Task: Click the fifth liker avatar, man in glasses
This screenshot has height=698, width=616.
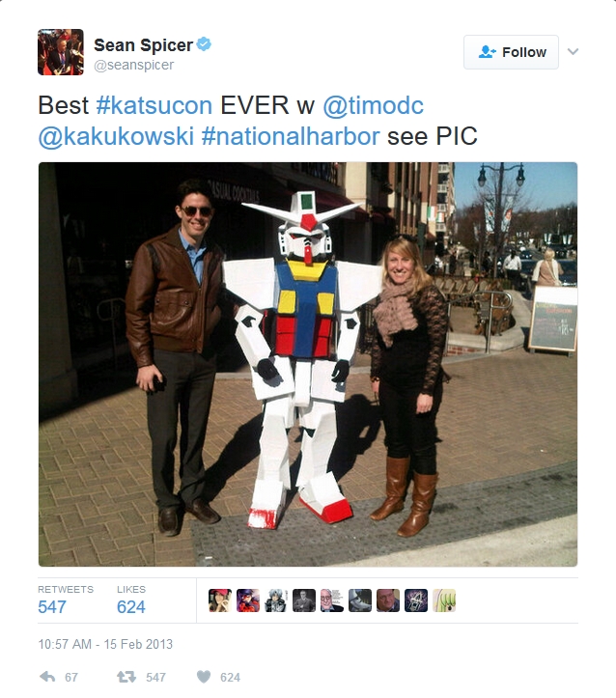Action: click(x=332, y=600)
